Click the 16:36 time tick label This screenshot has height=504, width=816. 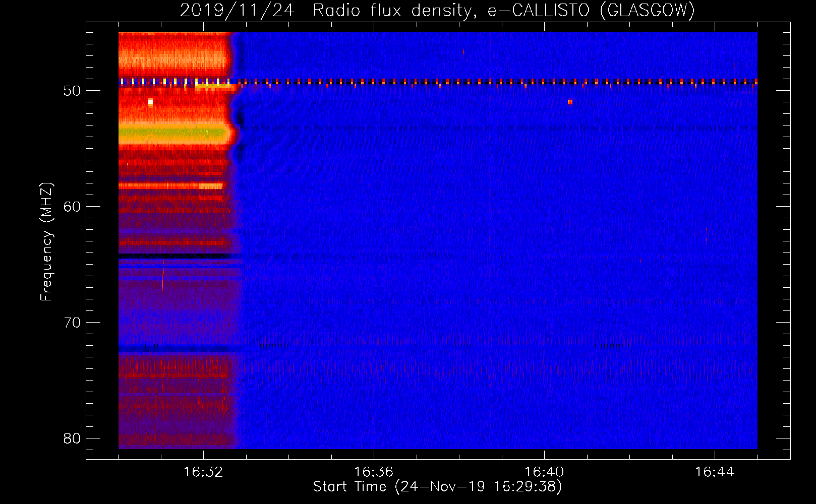coord(374,472)
